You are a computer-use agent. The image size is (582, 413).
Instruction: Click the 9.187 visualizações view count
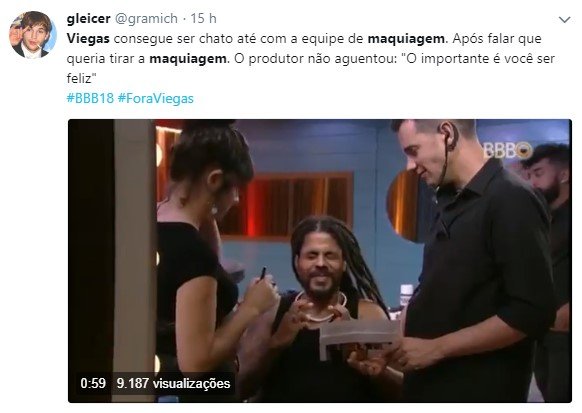click(173, 383)
